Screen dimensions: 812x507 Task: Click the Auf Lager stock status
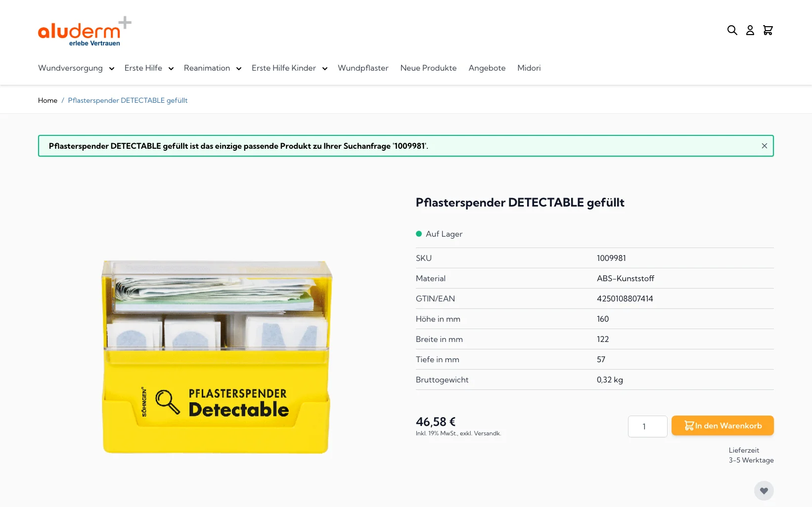439,234
